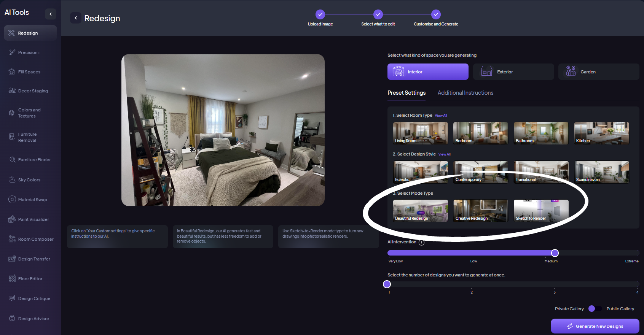
Task: Click the AI Intervention info icon
Action: pyautogui.click(x=421, y=243)
